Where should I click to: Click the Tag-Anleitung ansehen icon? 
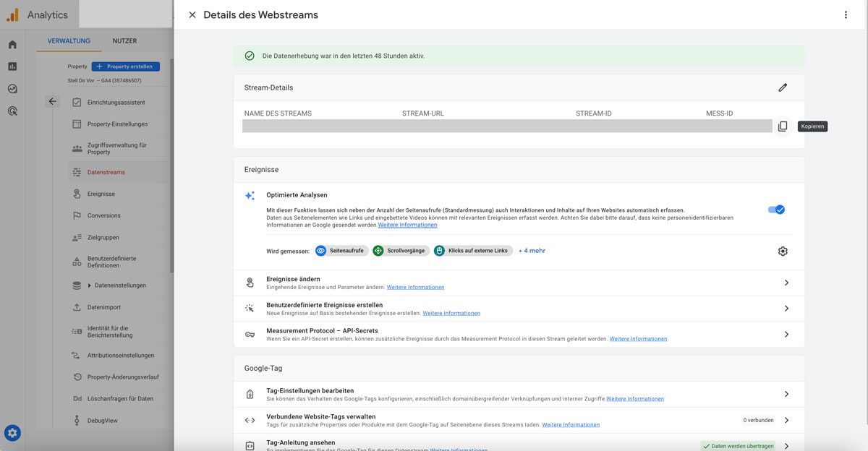point(250,446)
